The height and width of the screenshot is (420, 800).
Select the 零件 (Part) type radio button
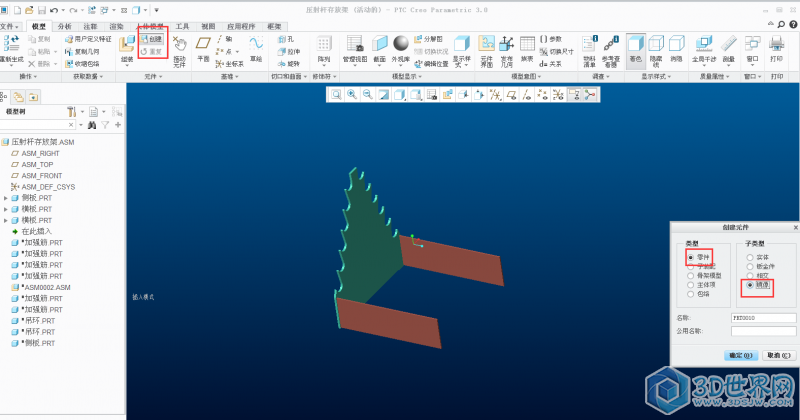(x=690, y=257)
